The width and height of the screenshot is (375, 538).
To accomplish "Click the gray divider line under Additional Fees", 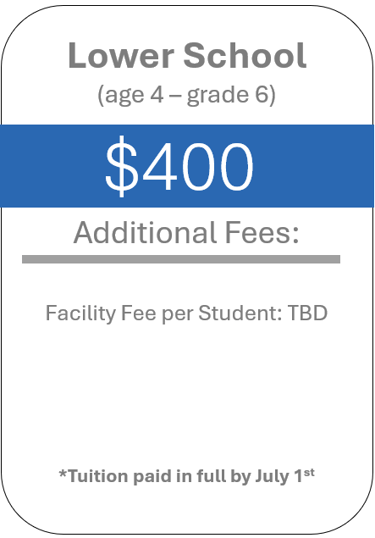I will [181, 259].
